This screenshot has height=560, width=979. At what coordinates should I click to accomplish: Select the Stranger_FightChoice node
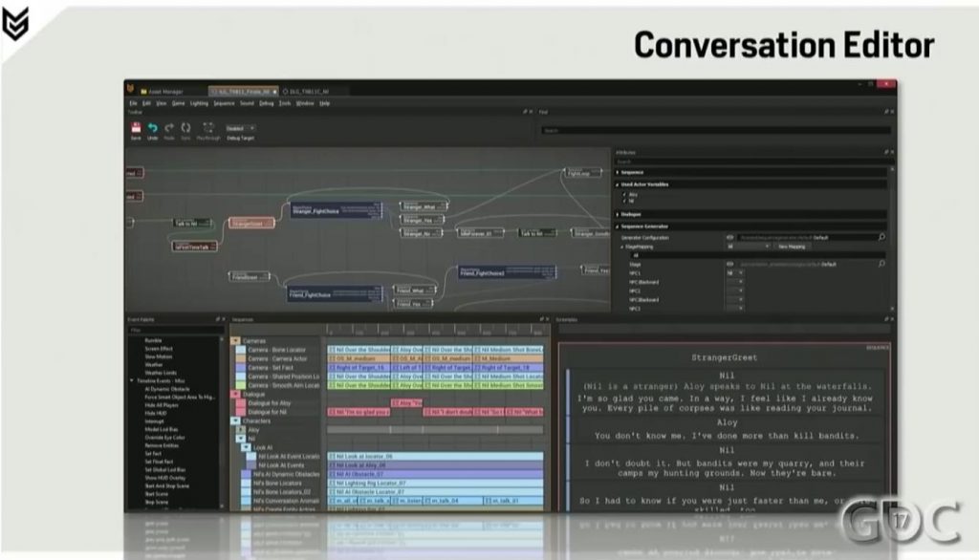336,210
